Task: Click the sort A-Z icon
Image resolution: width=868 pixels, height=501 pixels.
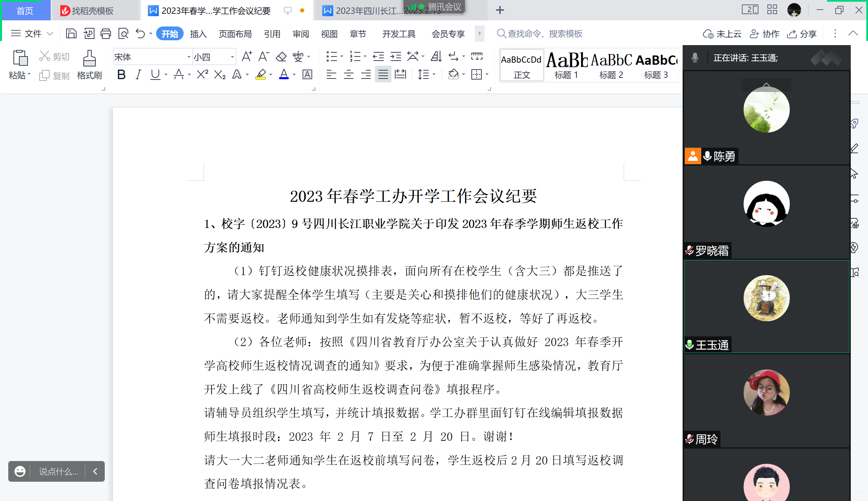Action: point(436,56)
